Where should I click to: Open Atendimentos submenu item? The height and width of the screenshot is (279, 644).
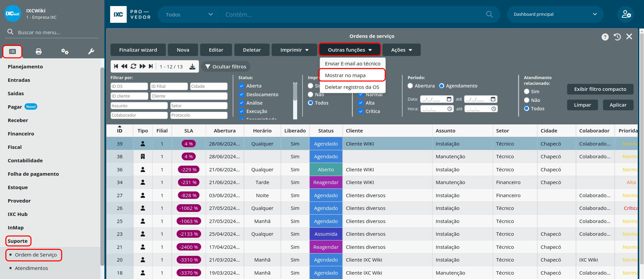[31, 268]
